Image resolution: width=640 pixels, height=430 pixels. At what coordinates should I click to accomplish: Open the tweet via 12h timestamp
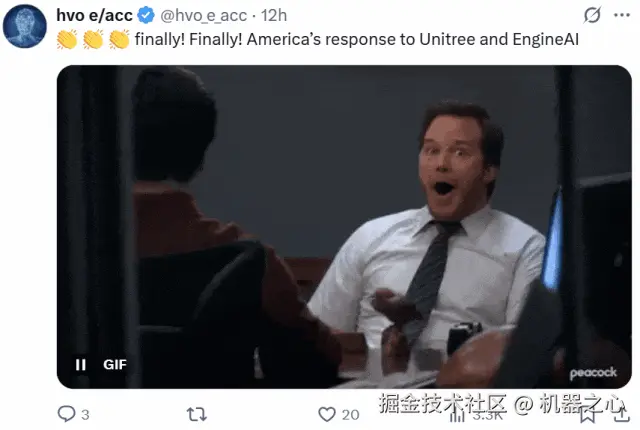pos(274,16)
